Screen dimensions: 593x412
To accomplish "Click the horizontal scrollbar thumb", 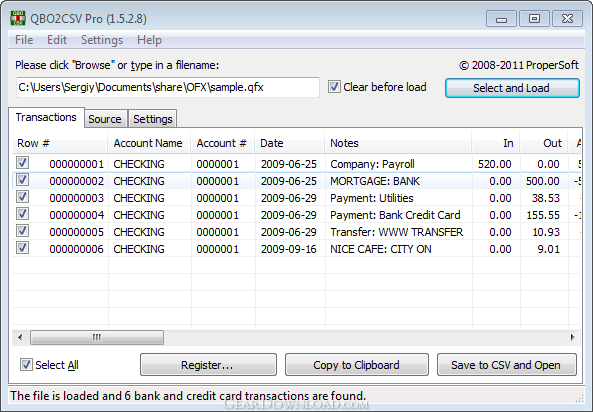I will [97, 337].
